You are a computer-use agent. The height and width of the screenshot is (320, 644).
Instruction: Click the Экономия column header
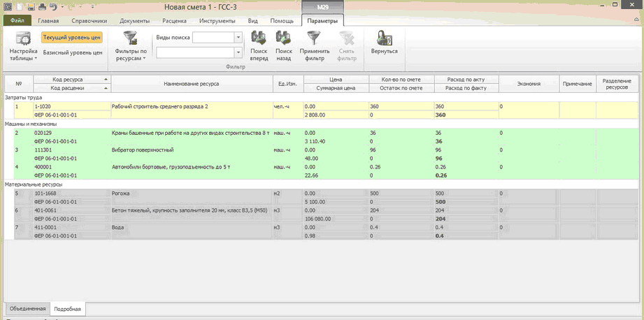coord(528,84)
